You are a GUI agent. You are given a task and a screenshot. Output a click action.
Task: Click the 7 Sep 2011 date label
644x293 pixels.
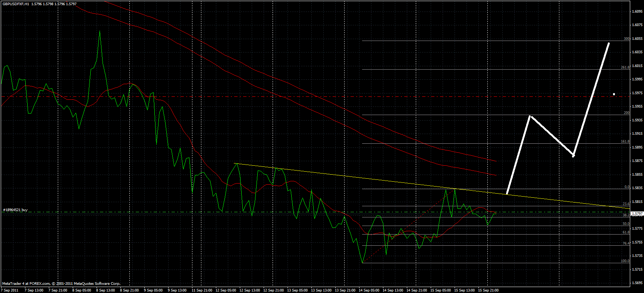(10, 290)
